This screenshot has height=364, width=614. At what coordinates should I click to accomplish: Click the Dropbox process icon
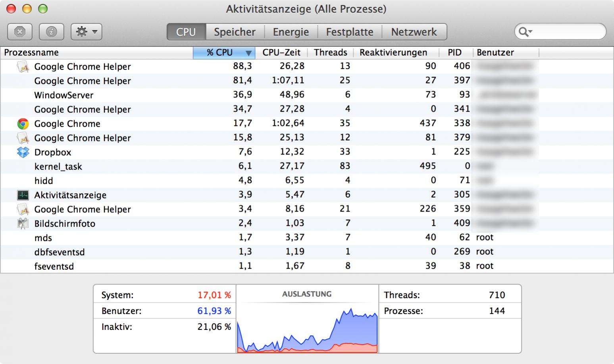[23, 152]
